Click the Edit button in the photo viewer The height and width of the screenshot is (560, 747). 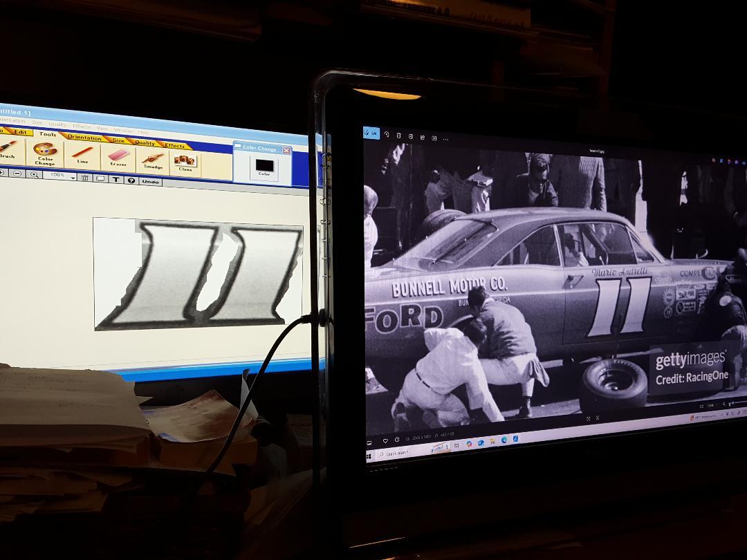371,133
